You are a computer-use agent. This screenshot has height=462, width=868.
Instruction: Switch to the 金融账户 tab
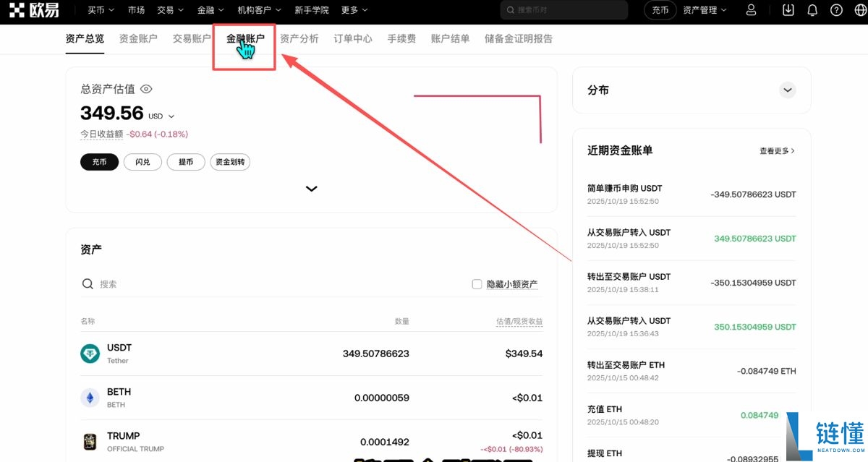coord(244,39)
